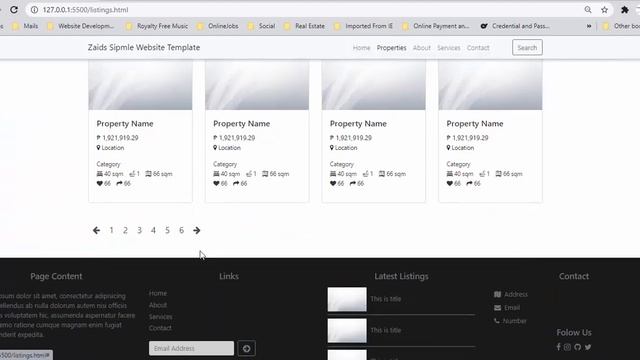640x360 pixels.
Task: Open the Online Payment bookmark folder
Action: [436, 26]
